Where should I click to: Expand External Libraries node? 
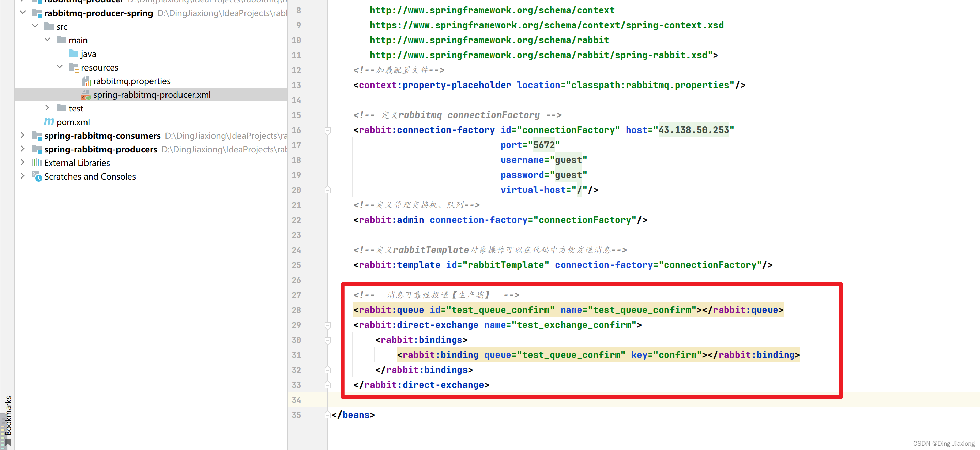[23, 162]
